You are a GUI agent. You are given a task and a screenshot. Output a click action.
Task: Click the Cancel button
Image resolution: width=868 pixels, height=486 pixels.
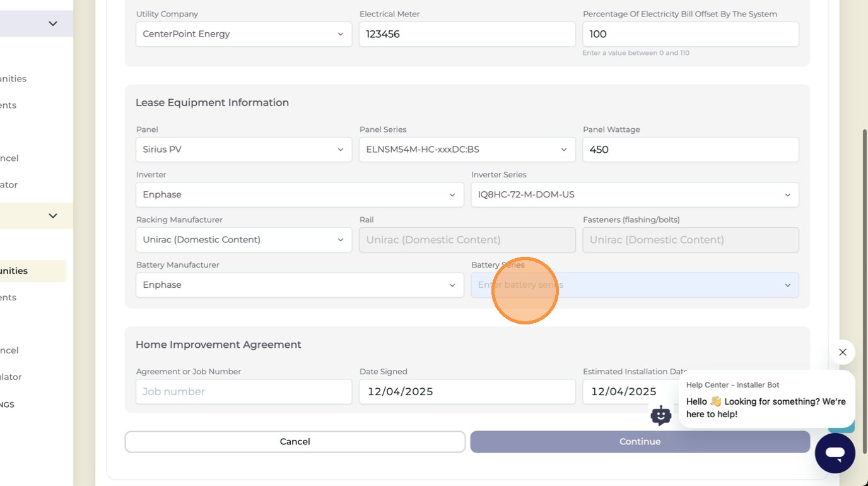(x=295, y=442)
